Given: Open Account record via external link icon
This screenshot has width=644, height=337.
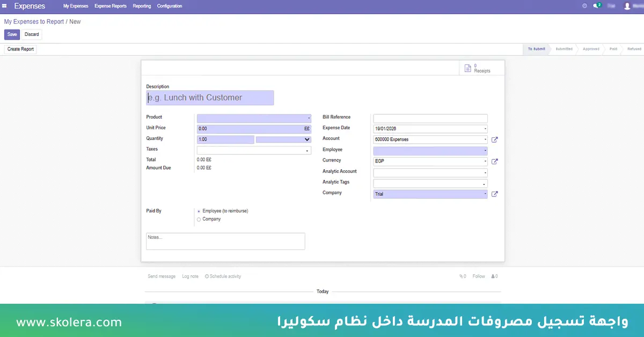Looking at the screenshot, I should pos(494,140).
